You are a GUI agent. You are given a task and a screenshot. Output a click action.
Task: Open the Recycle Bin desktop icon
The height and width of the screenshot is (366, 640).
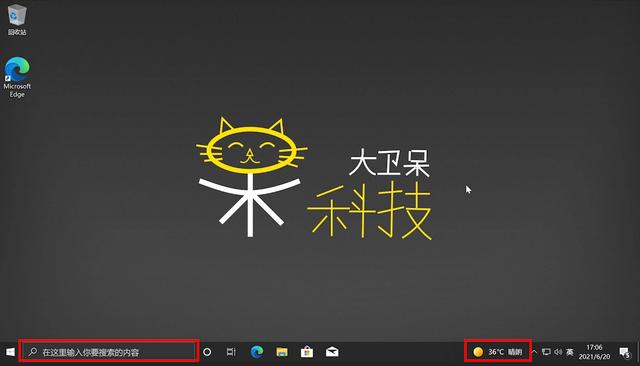click(17, 19)
